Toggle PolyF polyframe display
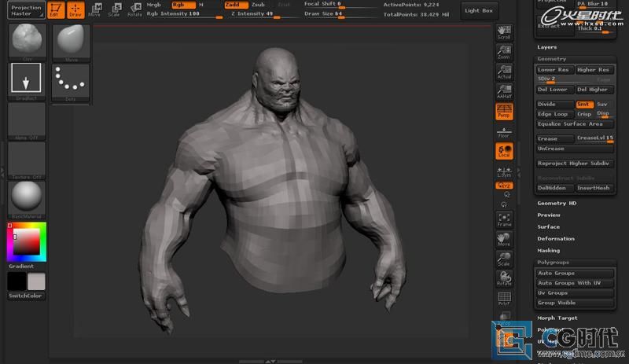This screenshot has width=629, height=364. [504, 299]
